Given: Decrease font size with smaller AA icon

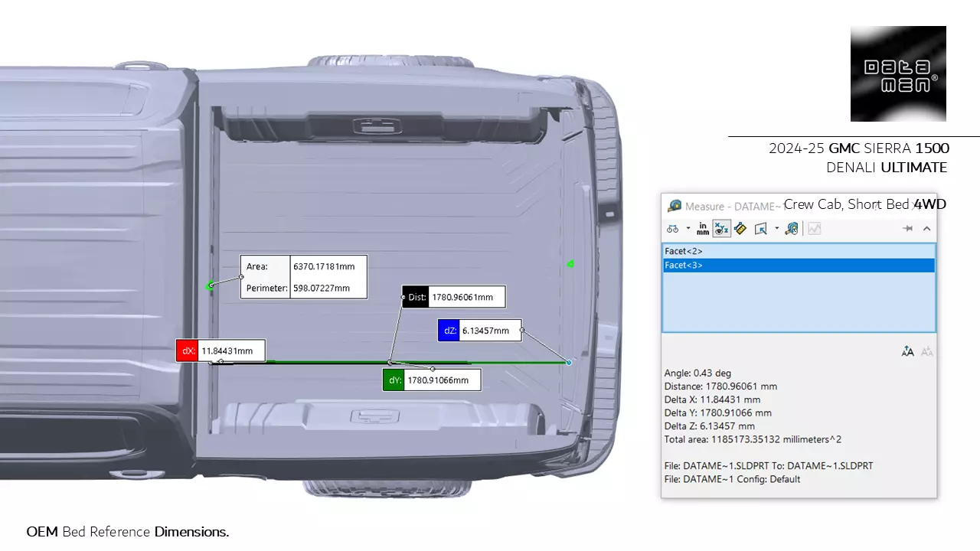Looking at the screenshot, I should pyautogui.click(x=926, y=351).
